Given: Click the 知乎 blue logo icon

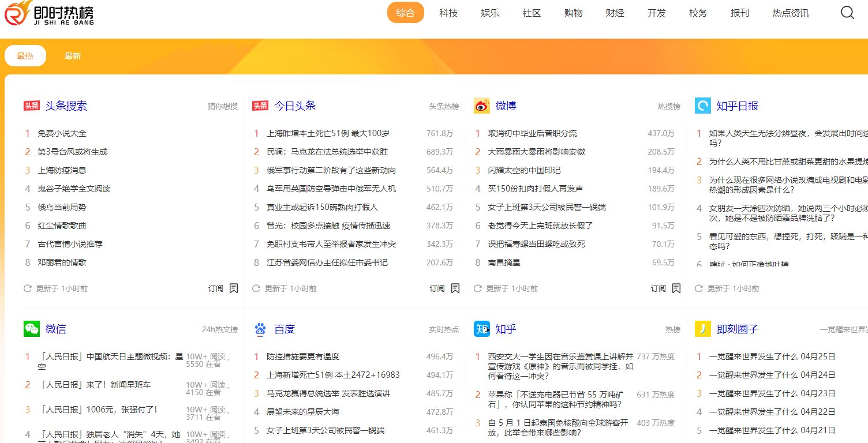Looking at the screenshot, I should tap(482, 329).
